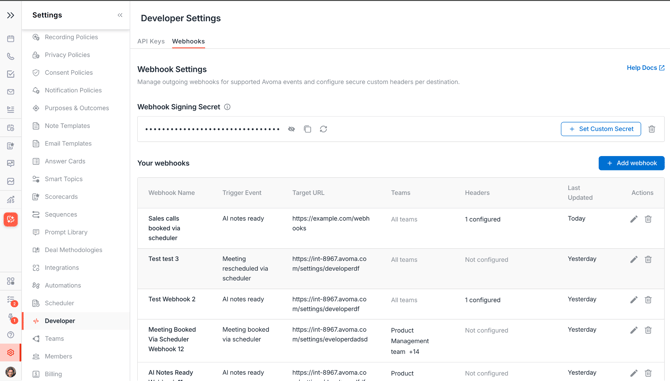Click the Set Custom Secret button
This screenshot has height=381, width=670.
point(601,129)
